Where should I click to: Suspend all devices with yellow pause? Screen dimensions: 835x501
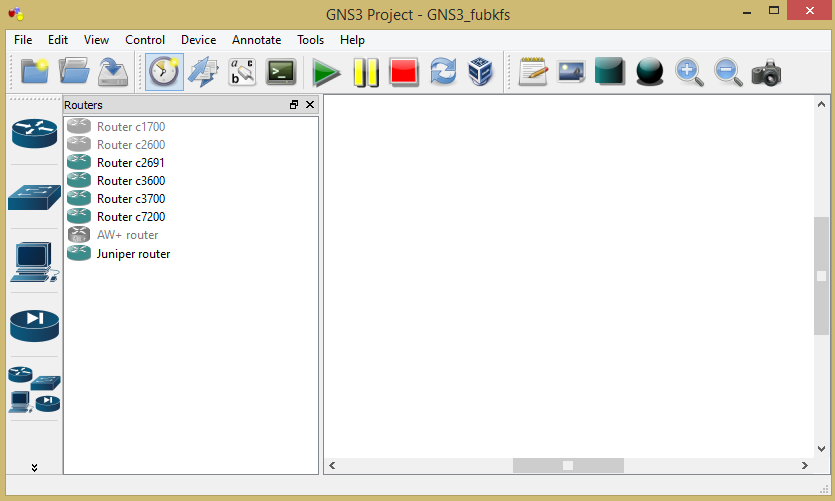tap(366, 72)
